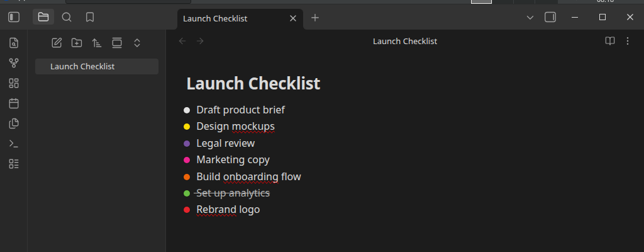
Task: Click the 'Rebrand logo' text
Action: coord(228,210)
